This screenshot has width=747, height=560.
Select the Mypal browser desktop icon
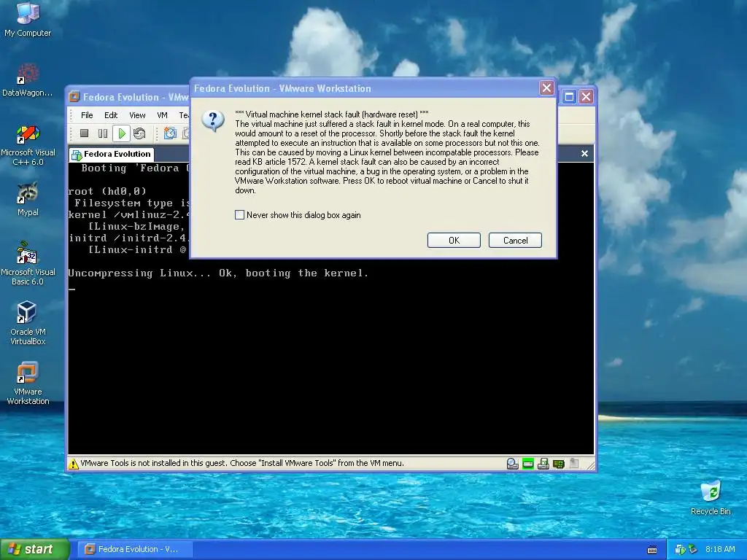click(x=28, y=200)
